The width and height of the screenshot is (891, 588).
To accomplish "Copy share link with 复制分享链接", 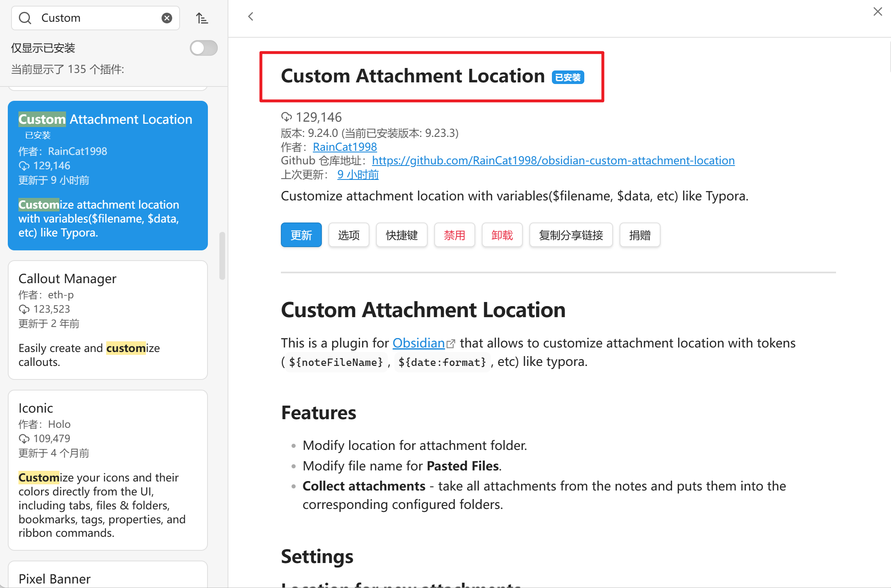I will pos(571,235).
